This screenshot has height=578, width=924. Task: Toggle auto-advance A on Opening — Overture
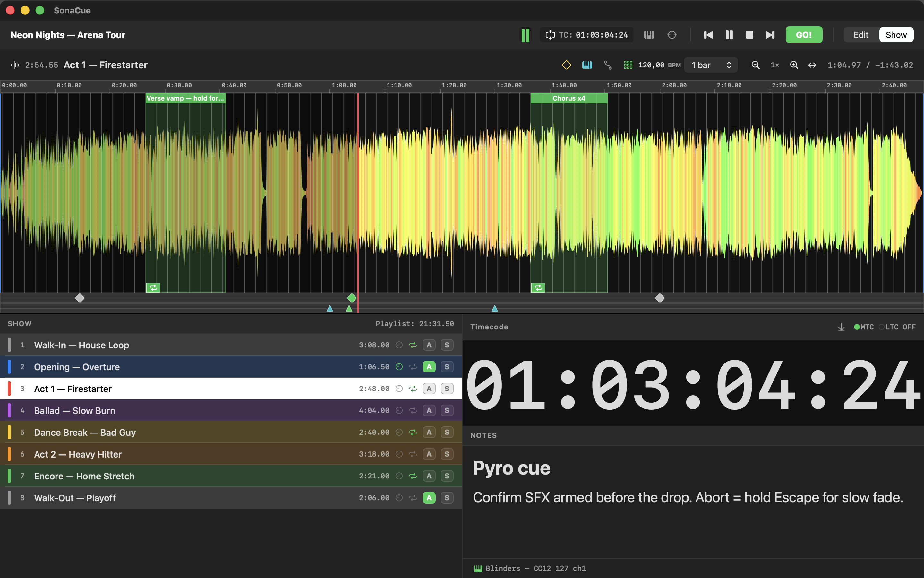tap(429, 367)
